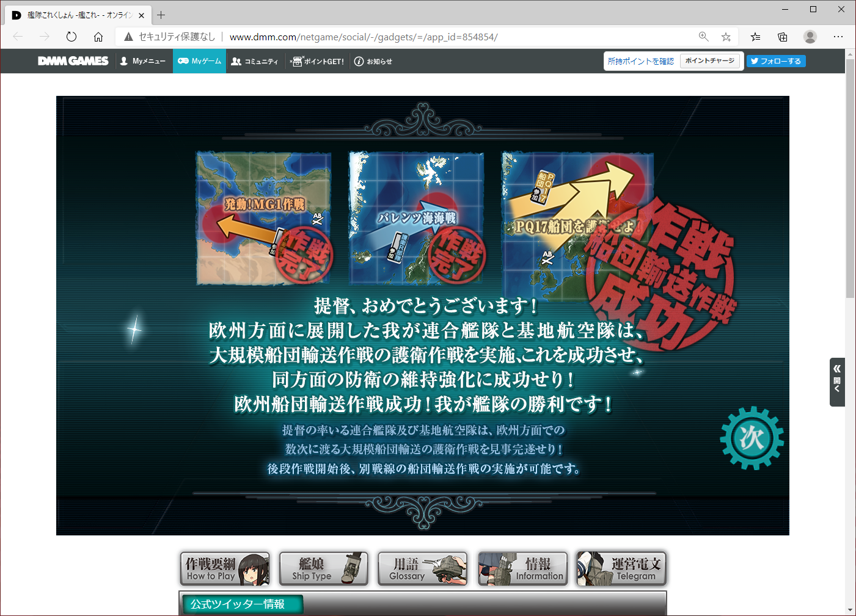This screenshot has height=616, width=856.
Task: Expand the side panel with 開く arrow
Action: click(837, 382)
